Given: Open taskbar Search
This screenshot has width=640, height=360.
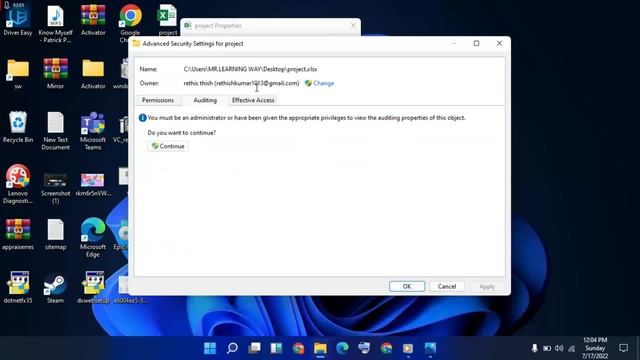Looking at the screenshot, I should point(232,348).
